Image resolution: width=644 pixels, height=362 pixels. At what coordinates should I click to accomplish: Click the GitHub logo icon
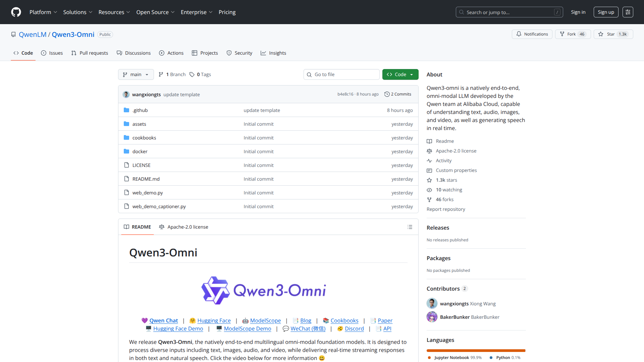point(16,12)
